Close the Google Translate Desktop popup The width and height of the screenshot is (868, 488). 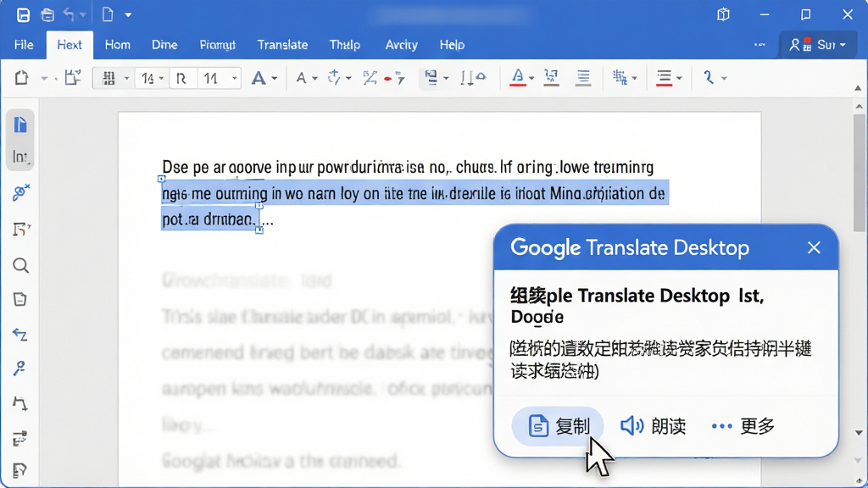coord(813,247)
